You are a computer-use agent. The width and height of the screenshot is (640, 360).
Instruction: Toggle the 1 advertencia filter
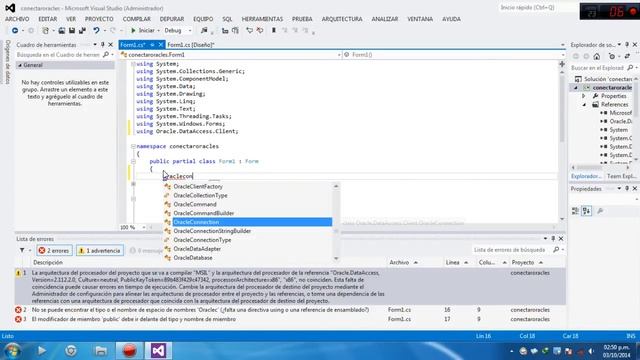tap(100, 251)
